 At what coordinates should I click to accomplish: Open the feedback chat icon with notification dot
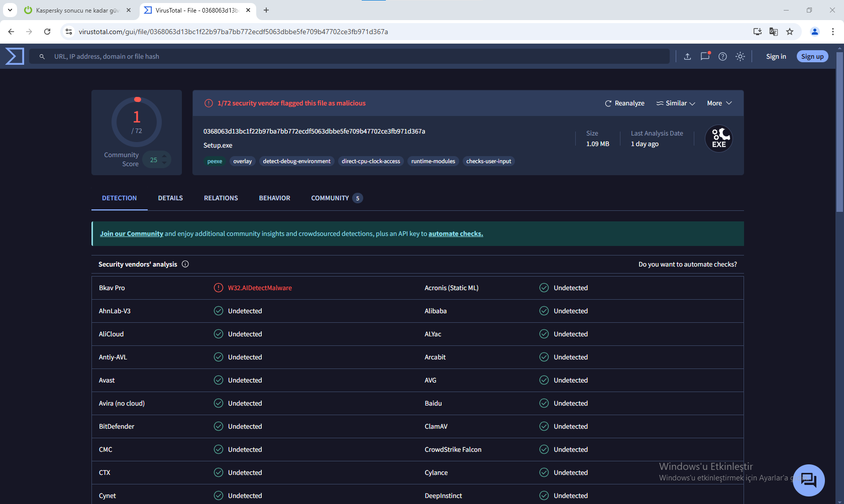click(x=705, y=56)
